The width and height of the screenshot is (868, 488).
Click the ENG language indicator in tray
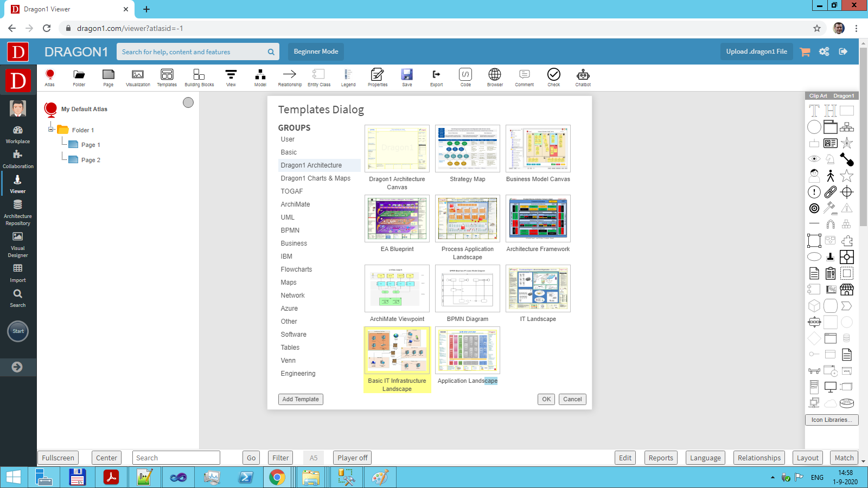point(817,477)
